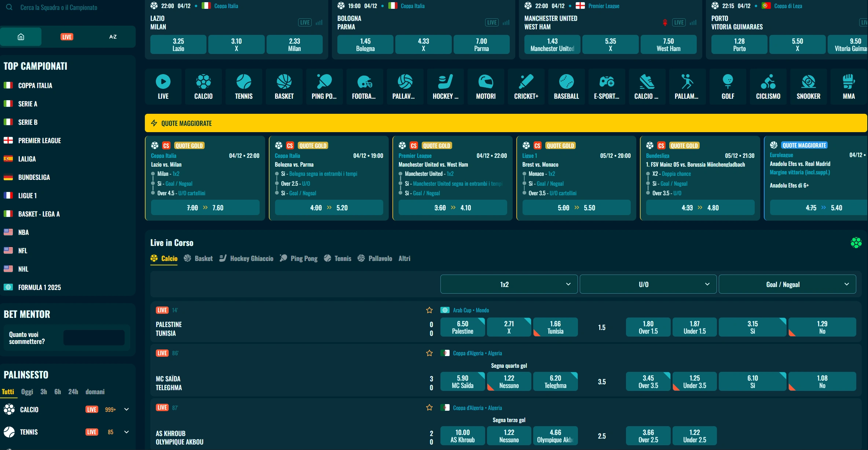
Task: Add MC Saïda vs Teleghma to favorites
Action: (x=429, y=353)
